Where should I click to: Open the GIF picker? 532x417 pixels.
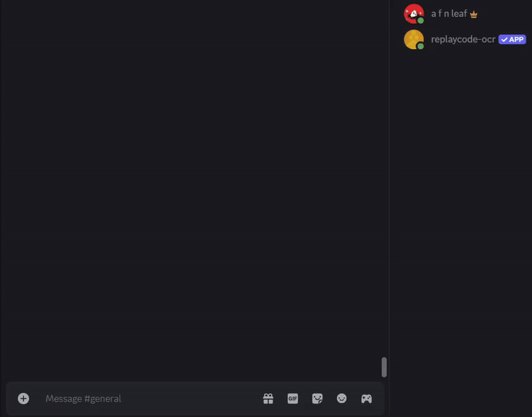(293, 398)
